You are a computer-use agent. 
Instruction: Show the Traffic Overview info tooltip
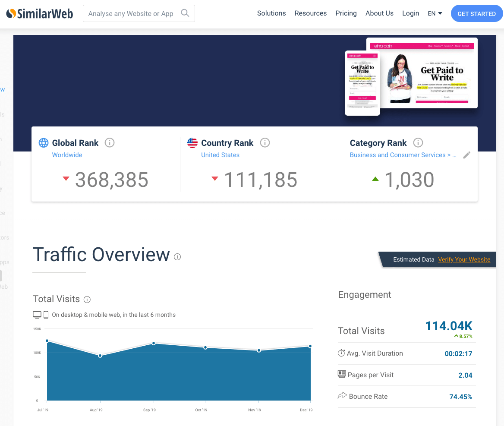coord(177,257)
